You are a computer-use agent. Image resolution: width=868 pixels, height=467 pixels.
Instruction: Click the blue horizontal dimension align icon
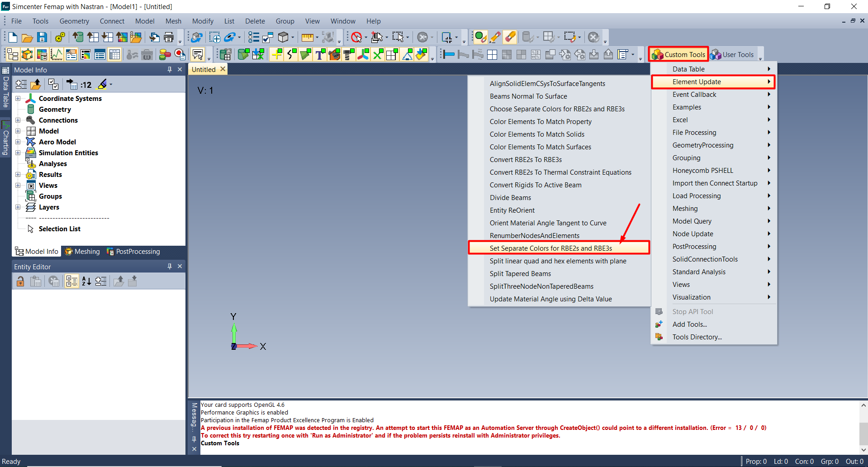(449, 55)
